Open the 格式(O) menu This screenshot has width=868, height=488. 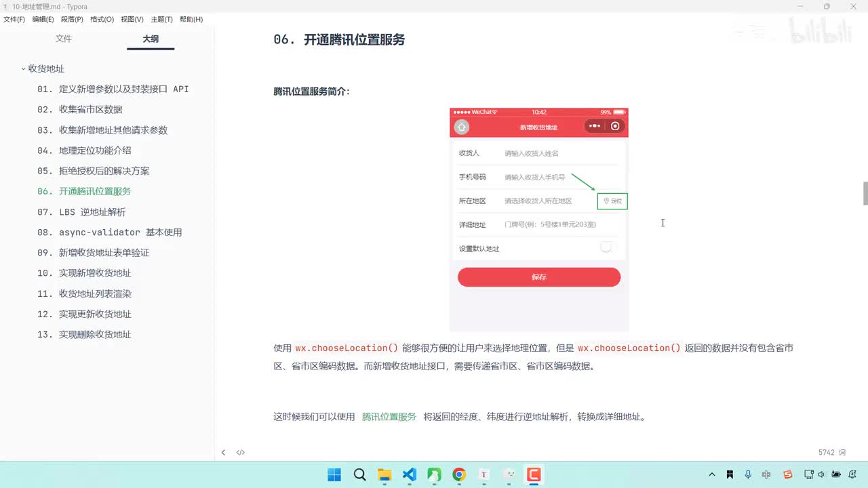[102, 19]
